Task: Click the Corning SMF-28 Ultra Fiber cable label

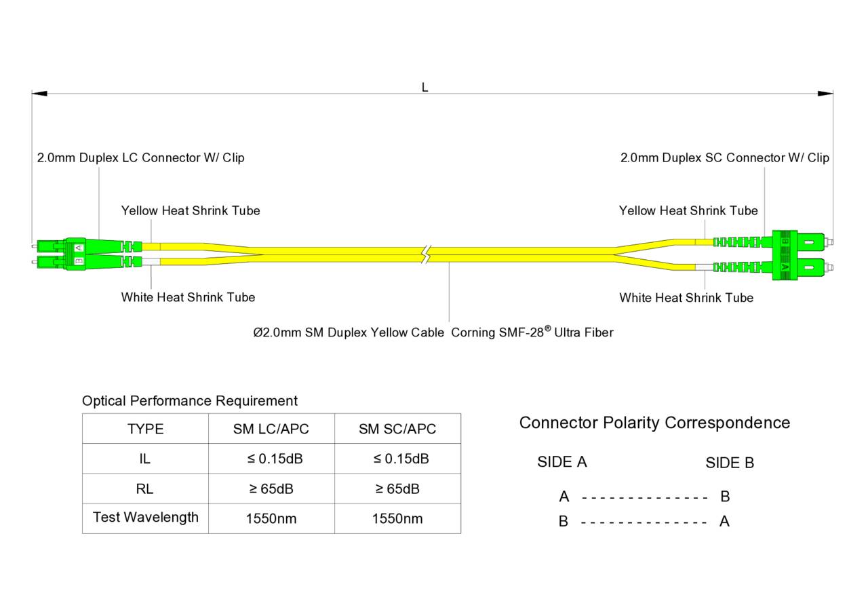Action: point(433,332)
